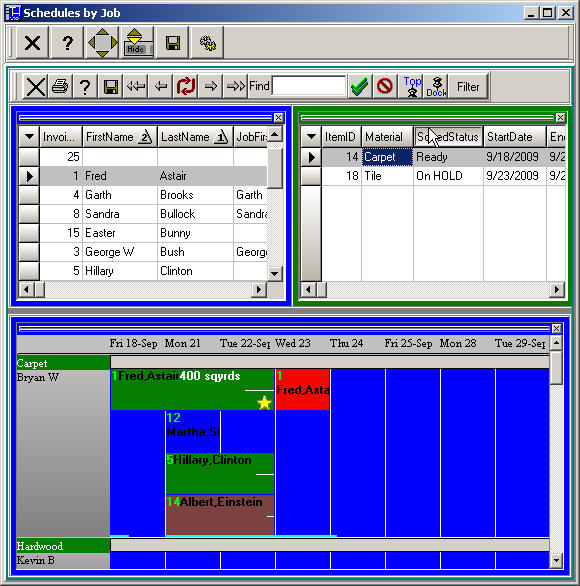Viewport: 580px width, 586px height.
Task: Click the floppy disk save icon in top toolbar
Action: [x=172, y=43]
